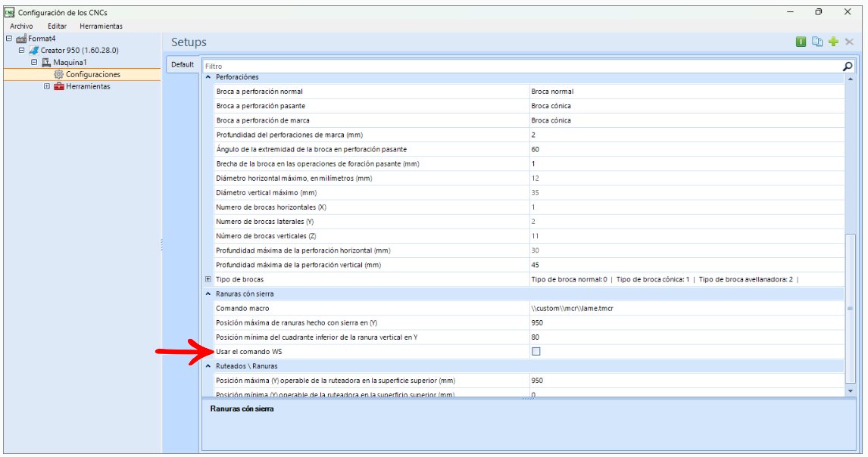This screenshot has height=457, width=868.
Task: Collapse the Maquina1 tree node
Action: (x=34, y=62)
